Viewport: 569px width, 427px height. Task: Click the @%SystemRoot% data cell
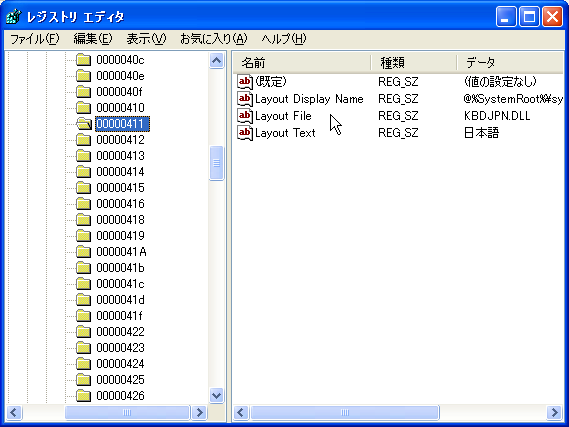(513, 99)
